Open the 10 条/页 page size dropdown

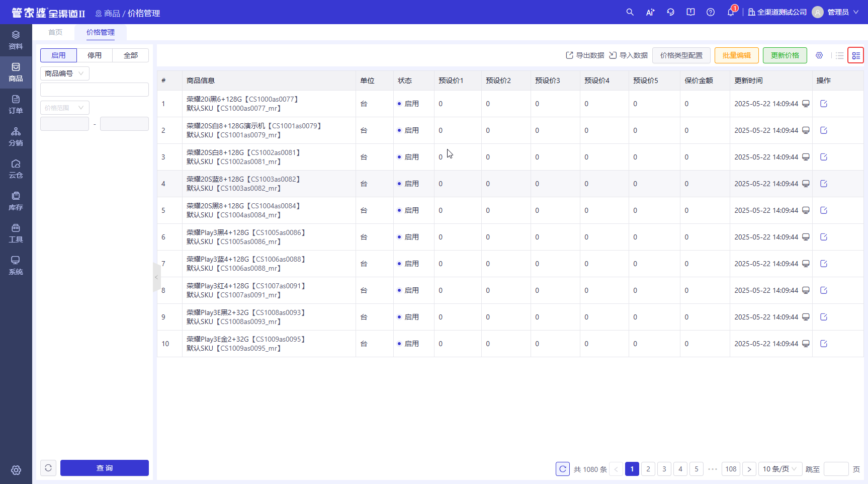pos(780,469)
